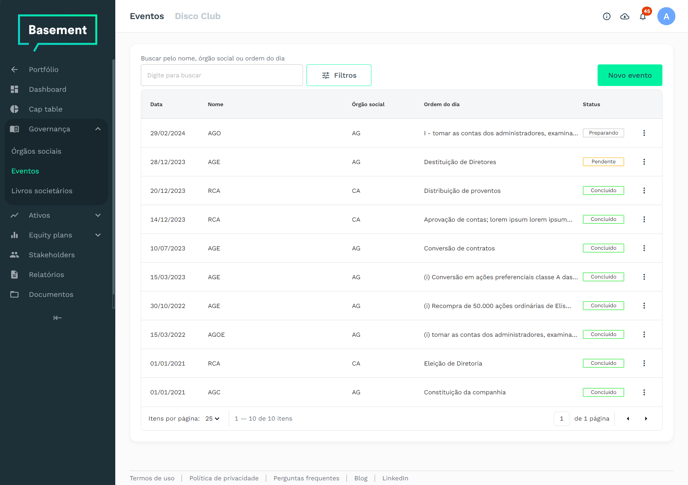688x485 pixels.
Task: Open the Cap table page
Action: point(45,109)
